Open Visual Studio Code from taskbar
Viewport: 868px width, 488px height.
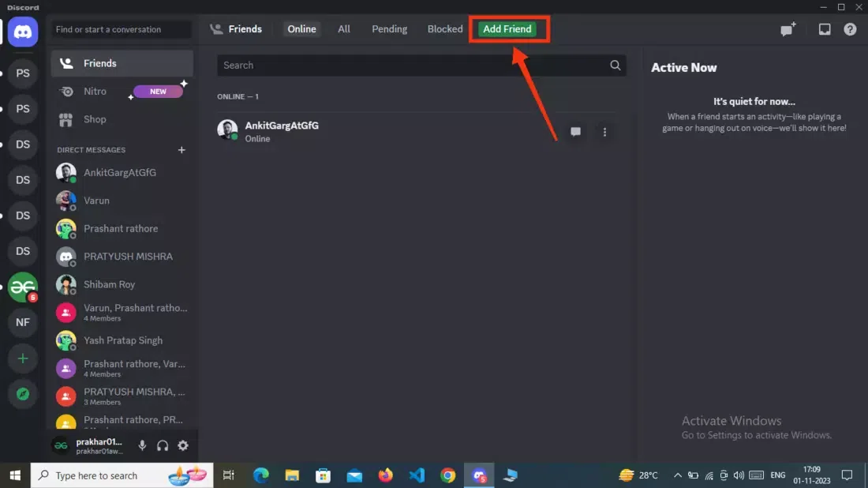[417, 475]
